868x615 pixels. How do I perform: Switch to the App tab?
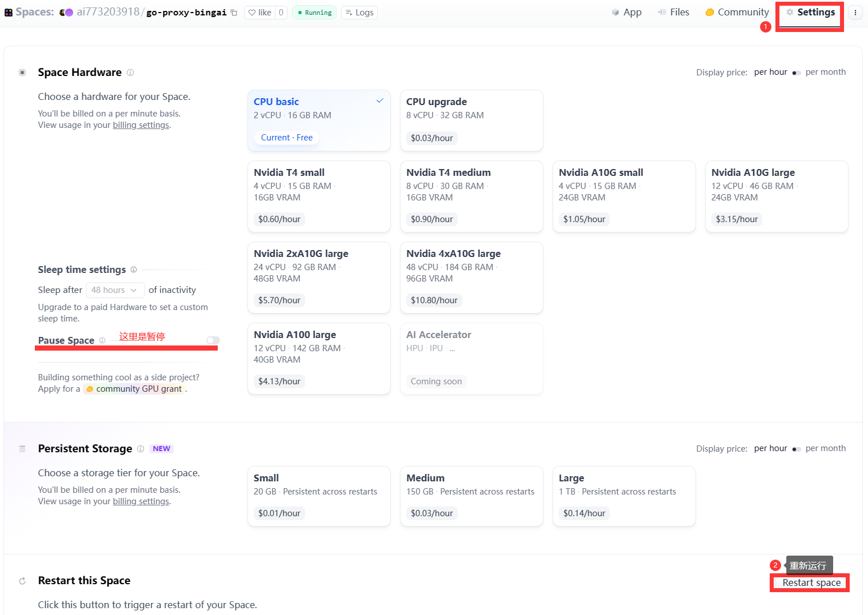click(x=626, y=12)
